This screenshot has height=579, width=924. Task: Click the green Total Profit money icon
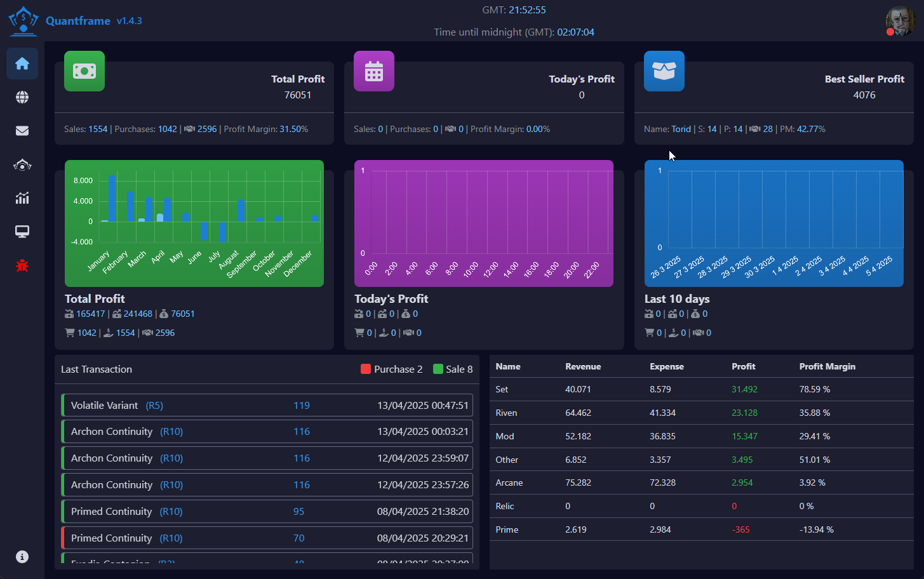click(x=84, y=71)
